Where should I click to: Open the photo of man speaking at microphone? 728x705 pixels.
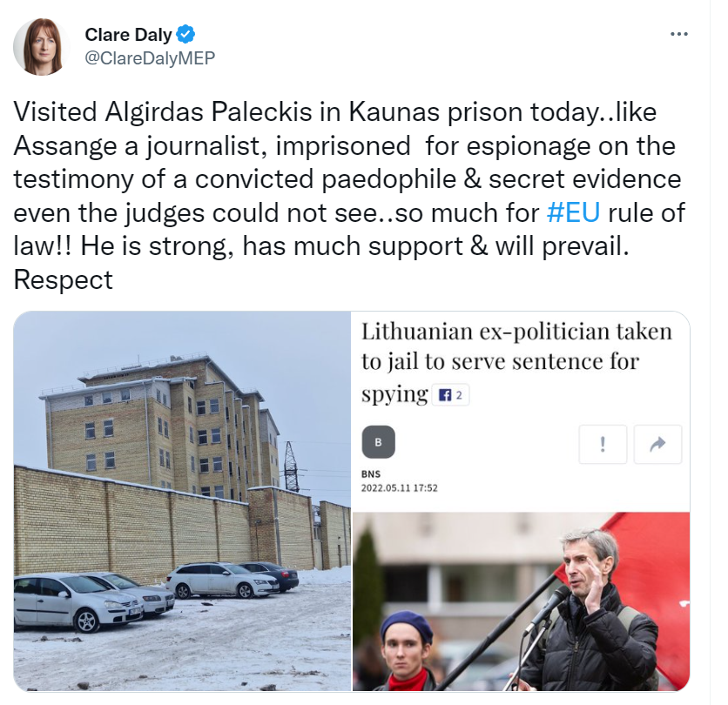tap(521, 601)
